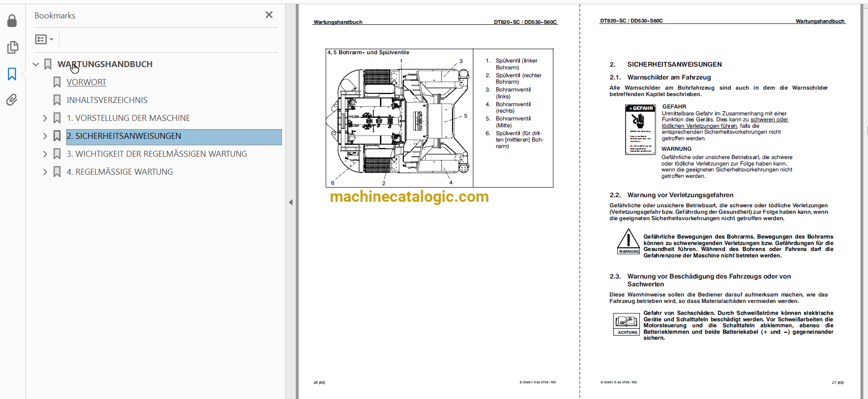868x399 pixels.
Task: Click legend item 6 'Spülventil (für dritten...'
Action: tap(519, 140)
